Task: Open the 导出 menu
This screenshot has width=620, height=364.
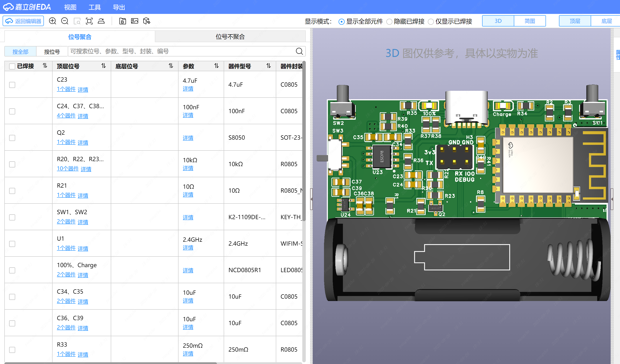Action: (x=119, y=7)
